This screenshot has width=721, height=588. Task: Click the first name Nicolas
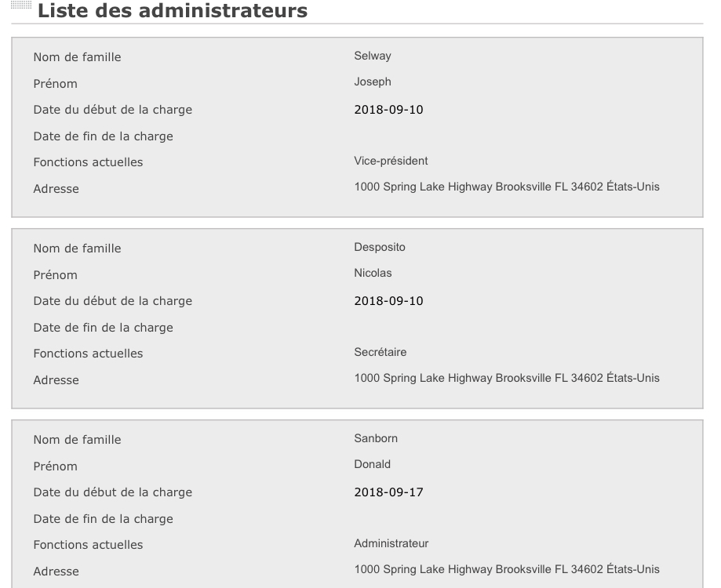[x=373, y=274]
